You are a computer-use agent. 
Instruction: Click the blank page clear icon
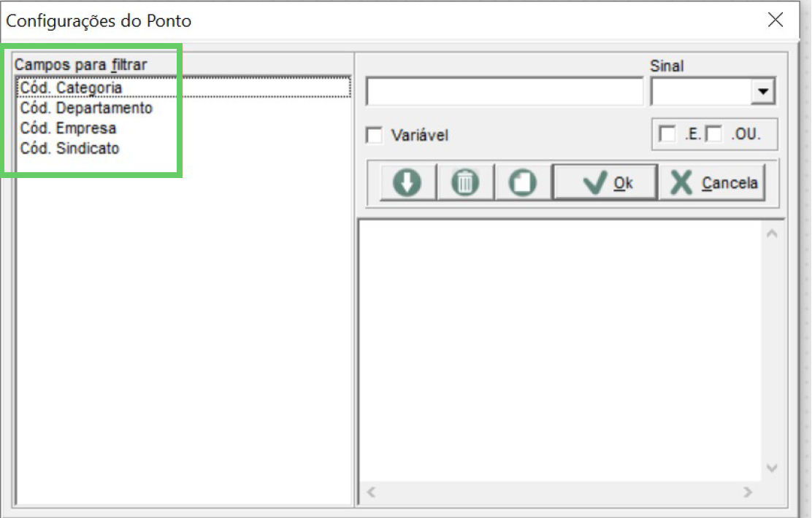click(x=523, y=182)
